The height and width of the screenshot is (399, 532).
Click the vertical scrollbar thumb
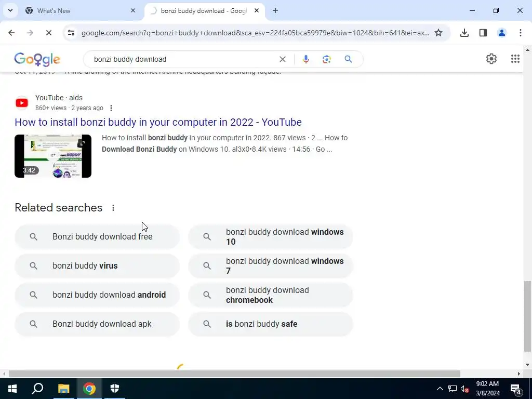[x=527, y=316]
